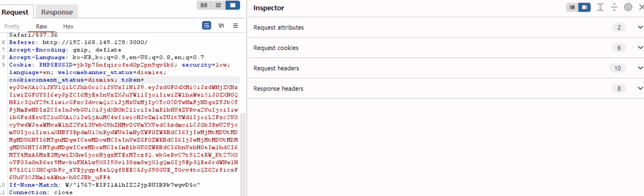This screenshot has width=644, height=196.
Task: Switch to the Response tab
Action: coord(57,12)
